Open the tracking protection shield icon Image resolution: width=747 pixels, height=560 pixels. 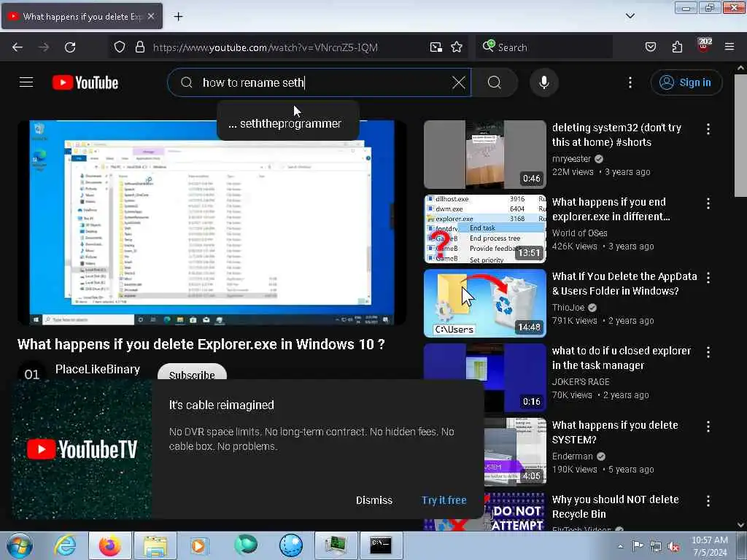[120, 47]
